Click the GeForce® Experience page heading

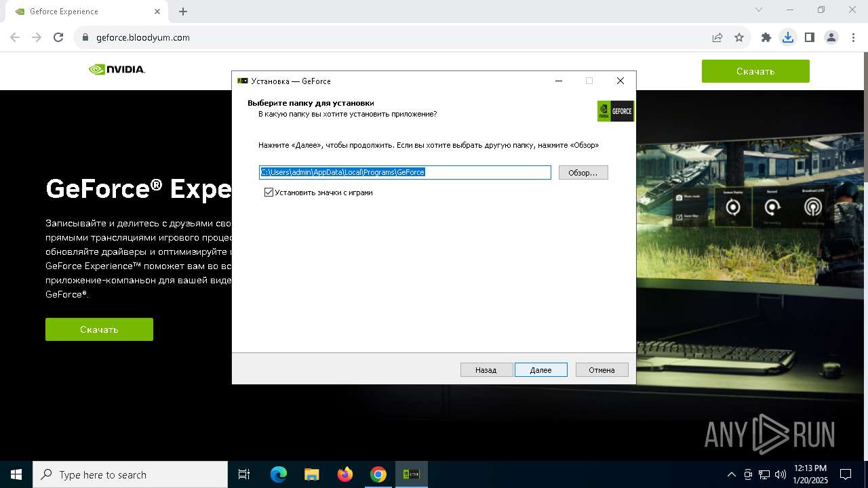point(138,188)
